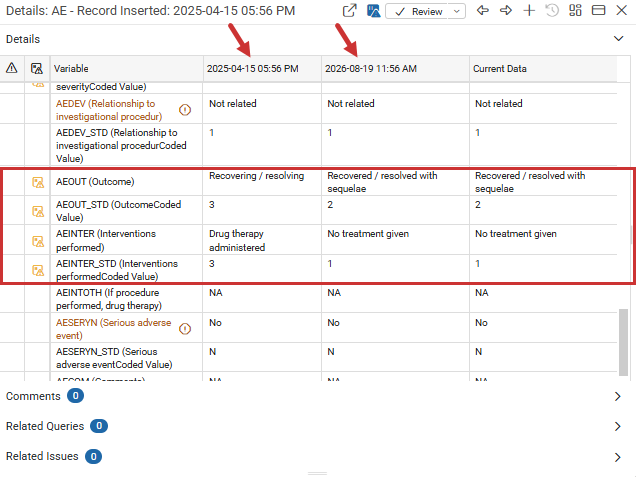Click the Comments count badge
Screen dimensions: 636x477
75,396
